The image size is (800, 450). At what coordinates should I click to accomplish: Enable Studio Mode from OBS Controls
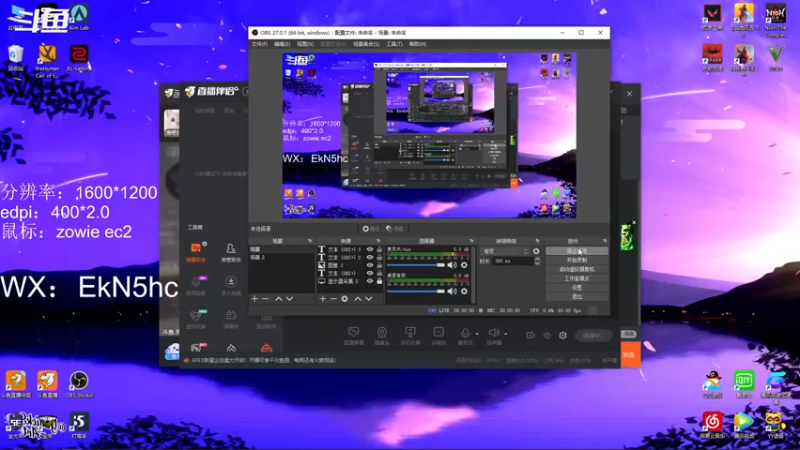pyautogui.click(x=577, y=279)
